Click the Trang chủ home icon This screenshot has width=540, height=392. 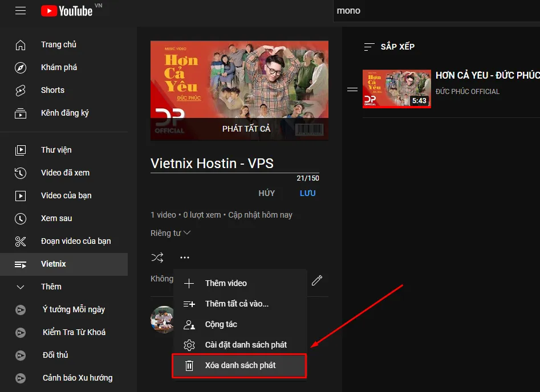21,45
